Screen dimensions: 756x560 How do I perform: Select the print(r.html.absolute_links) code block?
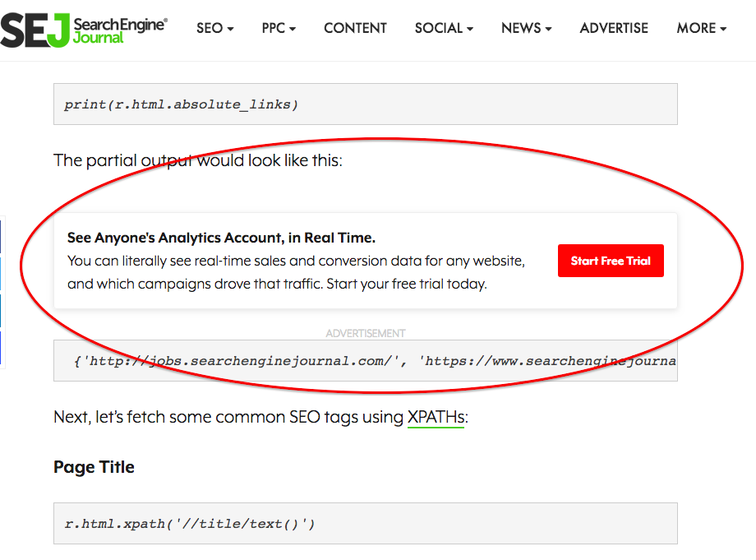coord(366,104)
